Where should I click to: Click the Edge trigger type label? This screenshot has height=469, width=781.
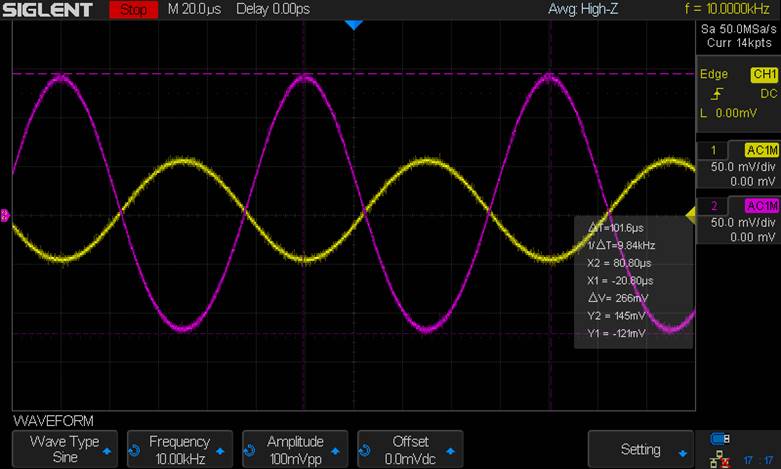(x=714, y=74)
